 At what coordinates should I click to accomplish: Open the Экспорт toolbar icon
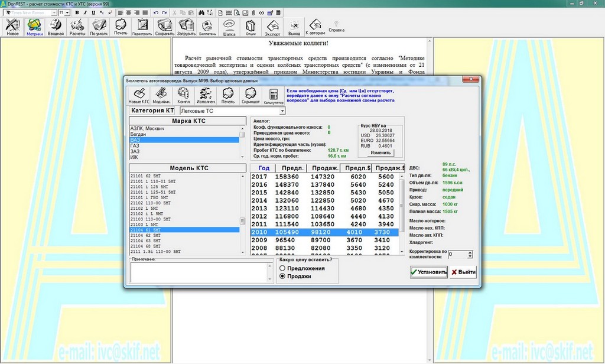[x=273, y=27]
